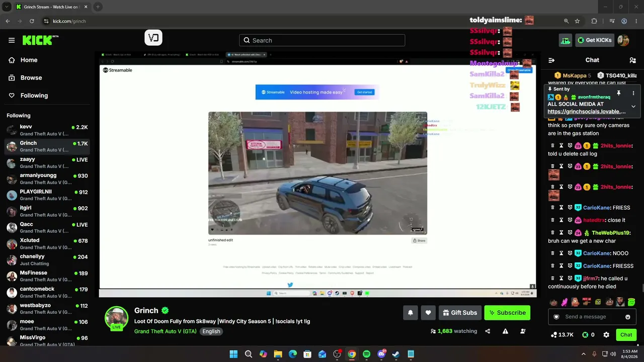The width and height of the screenshot is (644, 362).
Task: Open moderator tools icon under Subscribe
Action: 523,331
